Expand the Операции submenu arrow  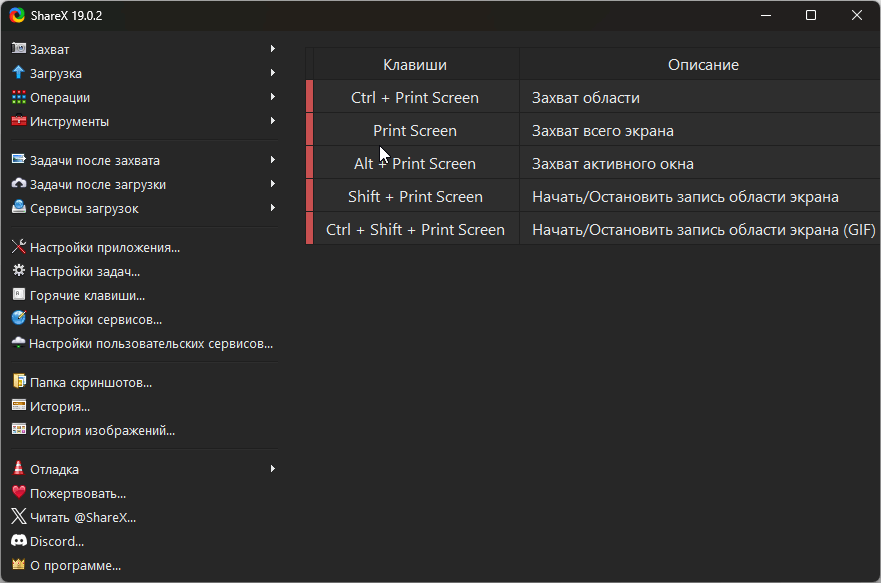click(x=272, y=97)
